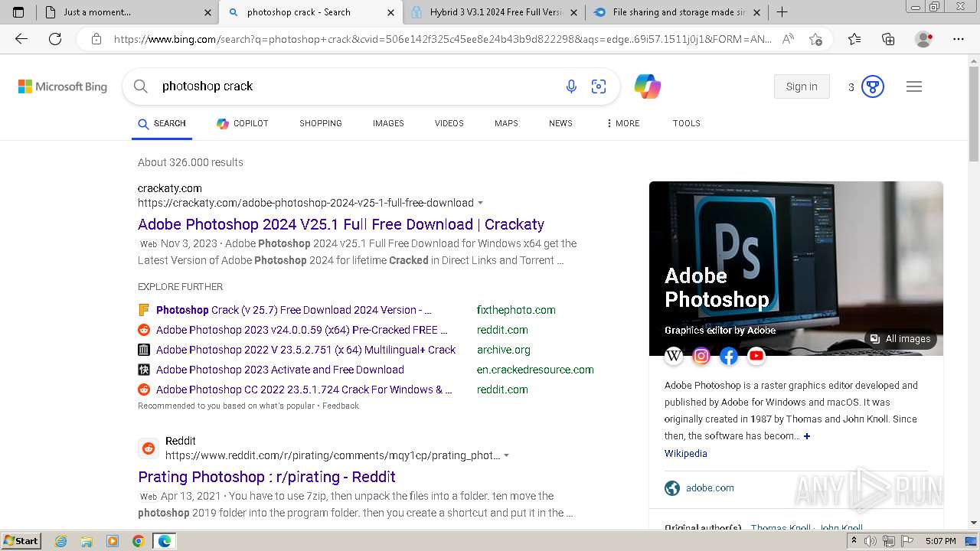The height and width of the screenshot is (551, 980).
Task: Click the profile avatar icon
Action: click(924, 39)
